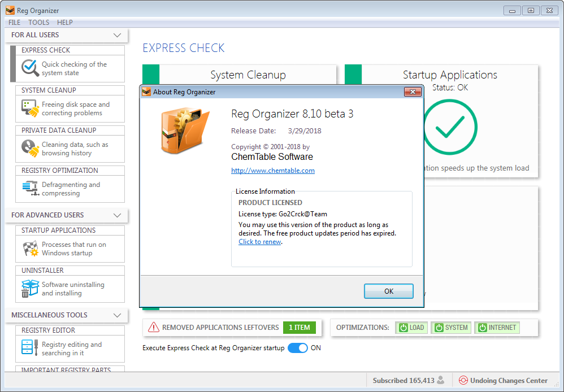
Task: Click the subscribers person icon in the status bar
Action: pyautogui.click(x=441, y=380)
